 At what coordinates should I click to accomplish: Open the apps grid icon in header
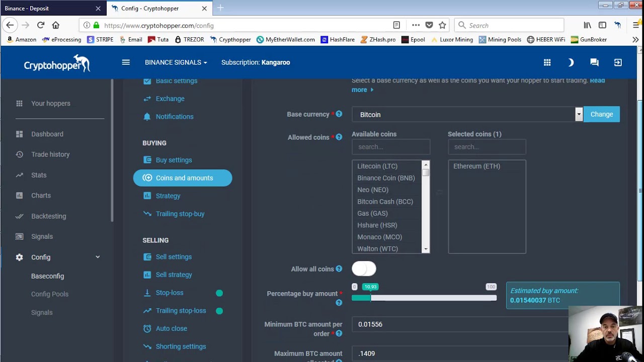[547, 62]
